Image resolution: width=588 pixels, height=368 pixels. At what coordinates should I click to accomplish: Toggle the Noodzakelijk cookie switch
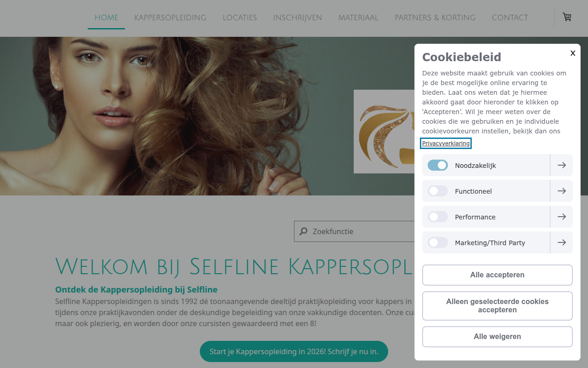coord(438,165)
